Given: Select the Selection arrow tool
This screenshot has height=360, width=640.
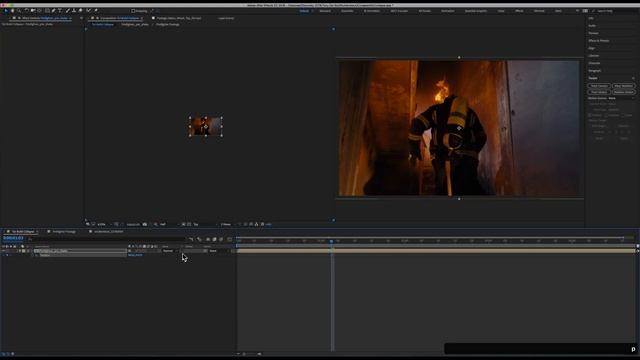Looking at the screenshot, I should point(6,11).
